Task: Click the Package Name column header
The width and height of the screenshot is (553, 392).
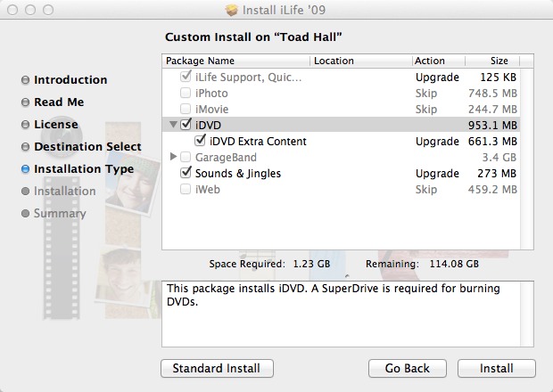Action: point(236,61)
